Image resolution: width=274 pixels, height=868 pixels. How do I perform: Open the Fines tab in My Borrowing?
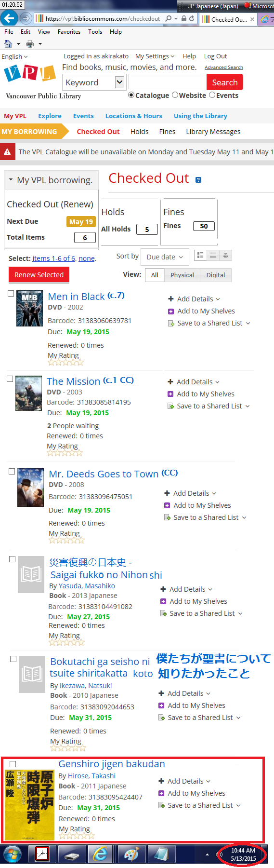pyautogui.click(x=167, y=132)
